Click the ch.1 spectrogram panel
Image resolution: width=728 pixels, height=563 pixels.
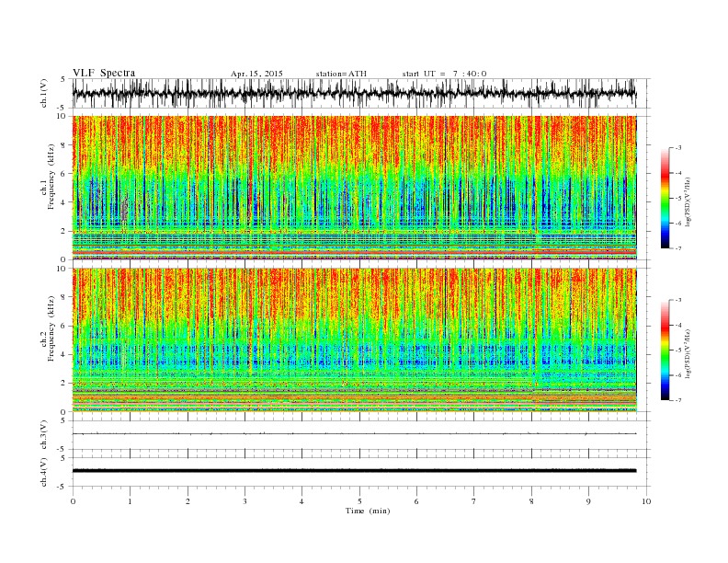[354, 188]
